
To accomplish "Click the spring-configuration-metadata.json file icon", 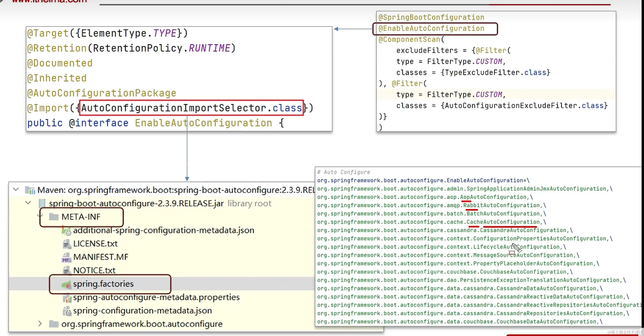I will tap(67, 311).
